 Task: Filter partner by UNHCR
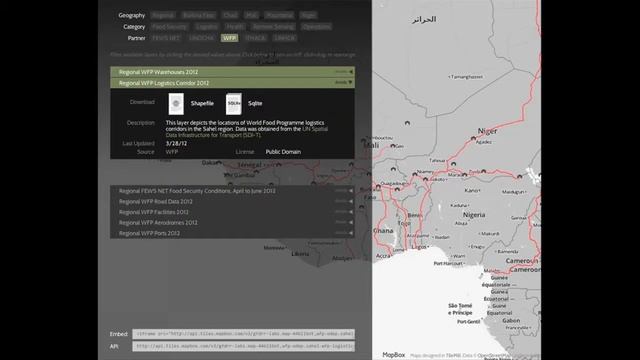[x=284, y=38]
